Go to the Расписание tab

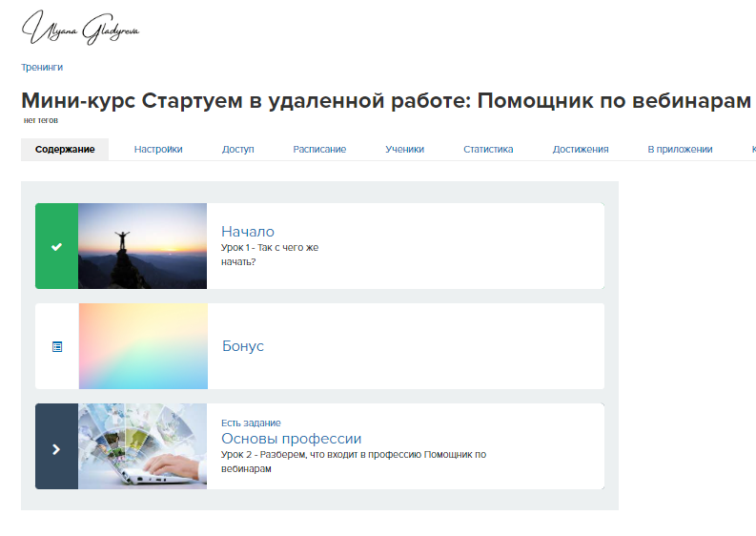pos(319,149)
